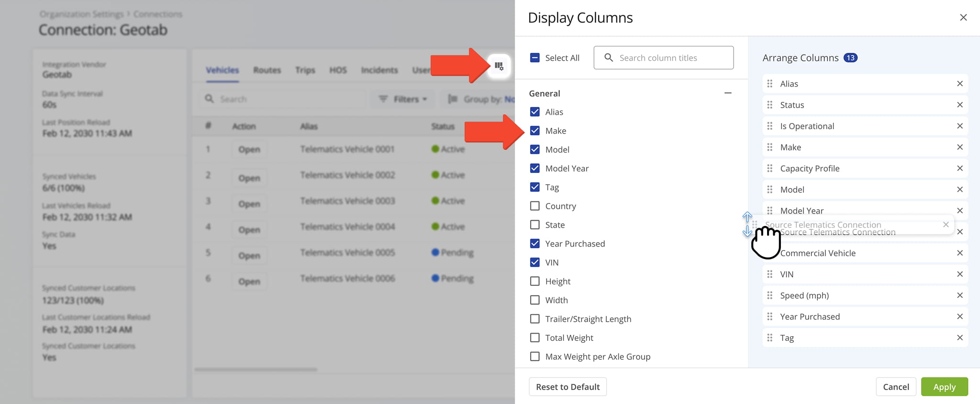Toggle the Select All checkbox
Viewport: 980px width, 404px height.
point(535,58)
